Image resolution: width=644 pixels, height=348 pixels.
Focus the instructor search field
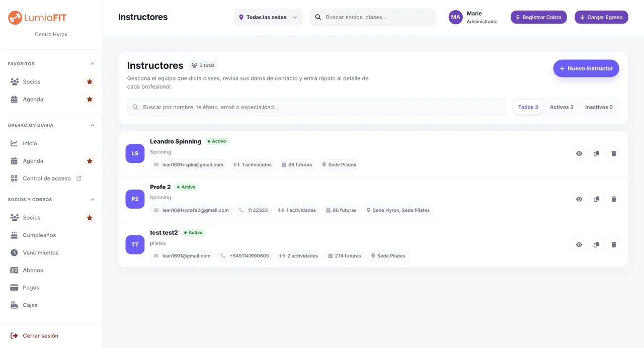[x=317, y=107]
